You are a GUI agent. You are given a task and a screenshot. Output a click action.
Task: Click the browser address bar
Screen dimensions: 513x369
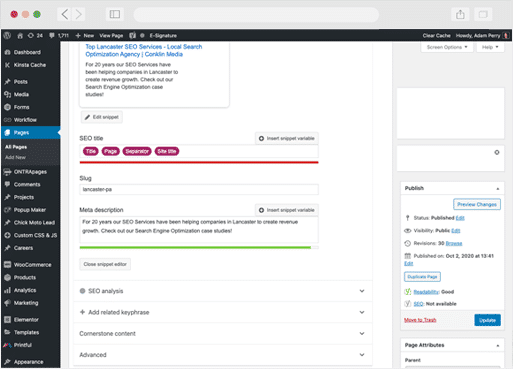click(256, 14)
